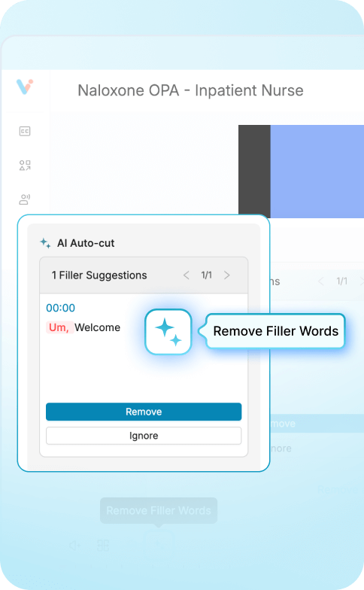Click previous arrow in faded background panel

320,281
